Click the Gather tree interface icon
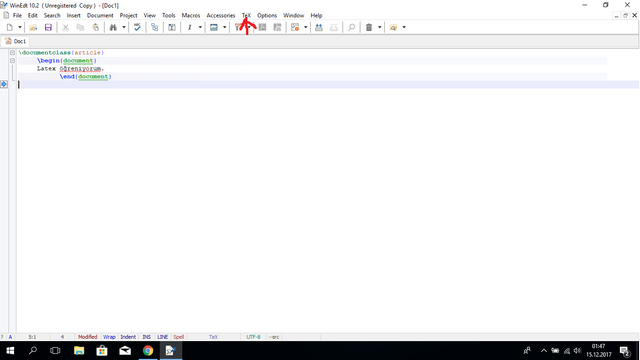The image size is (640, 360). click(x=155, y=27)
